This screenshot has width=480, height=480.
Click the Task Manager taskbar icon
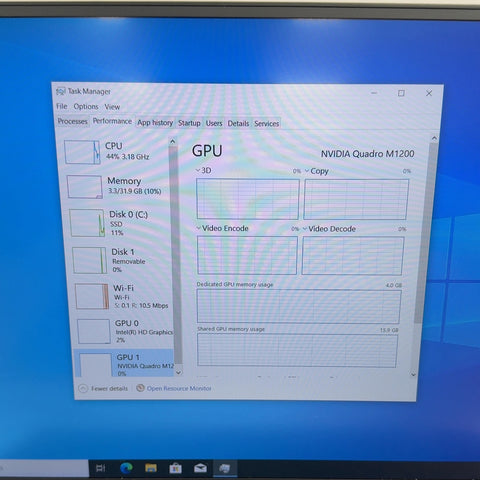coord(225,468)
